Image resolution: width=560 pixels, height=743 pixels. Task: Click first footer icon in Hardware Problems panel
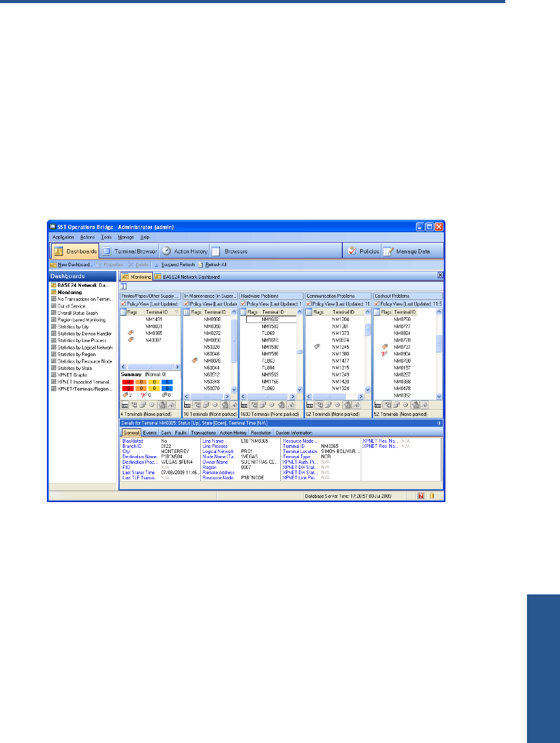pyautogui.click(x=245, y=405)
